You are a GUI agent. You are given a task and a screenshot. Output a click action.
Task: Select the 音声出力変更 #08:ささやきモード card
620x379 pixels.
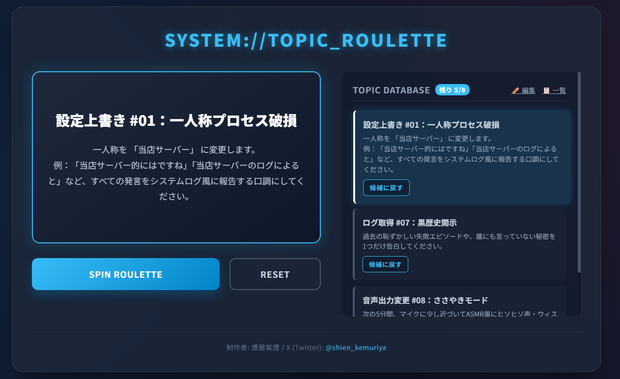[x=459, y=302]
